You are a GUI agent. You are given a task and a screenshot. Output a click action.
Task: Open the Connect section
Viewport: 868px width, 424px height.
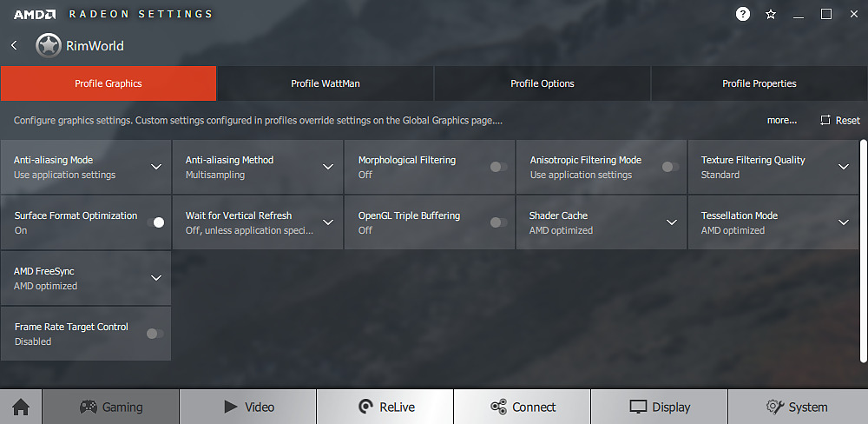(x=523, y=407)
